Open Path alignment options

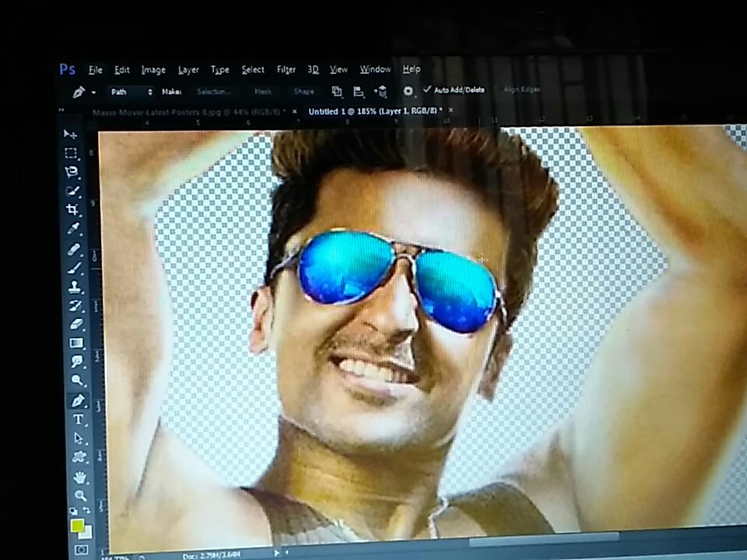tap(359, 92)
